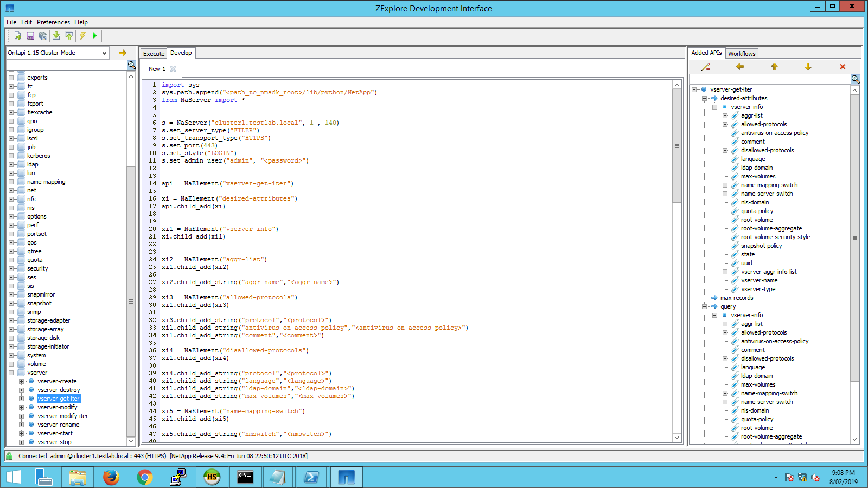Click the green play run icon
The width and height of the screenshot is (868, 488).
94,36
